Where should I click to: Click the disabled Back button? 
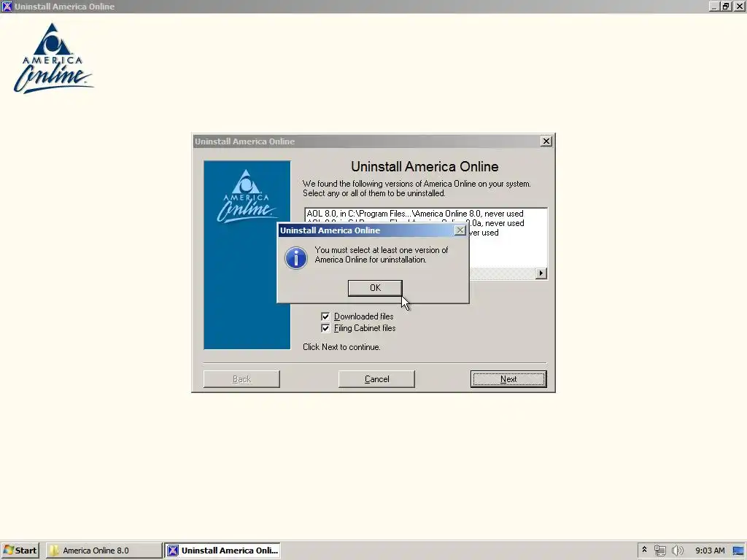241,379
